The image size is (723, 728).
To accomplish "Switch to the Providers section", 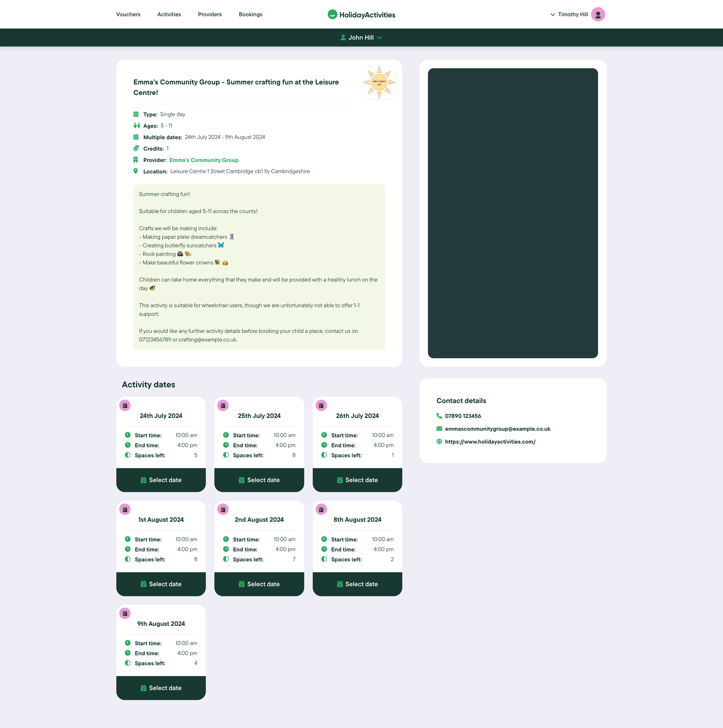I will [x=209, y=14].
